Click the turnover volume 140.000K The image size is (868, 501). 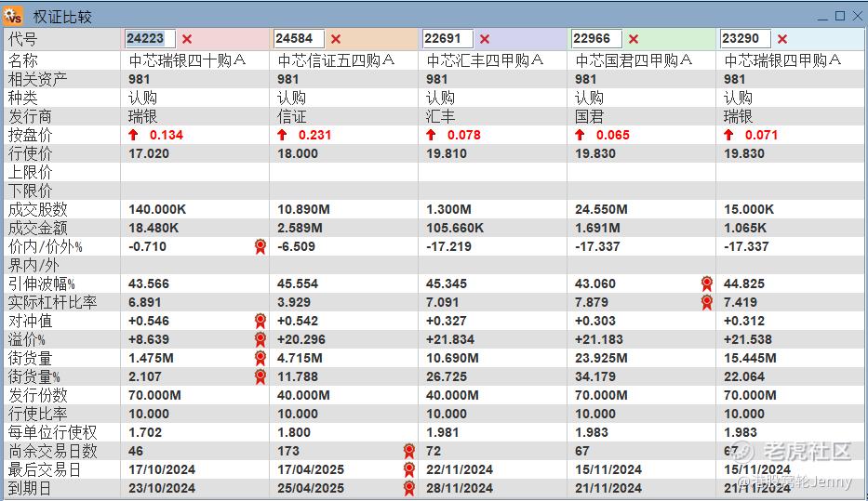(x=158, y=209)
